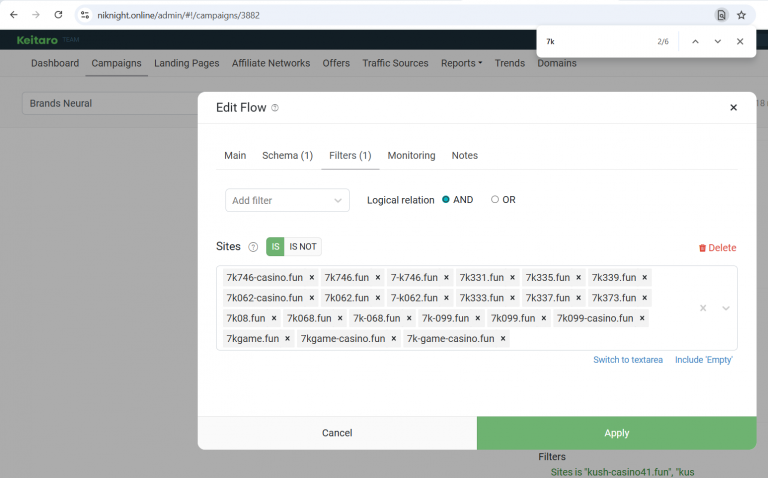768x478 pixels.
Task: Remove 7kgame-casino.fun tag
Action: [x=394, y=338]
